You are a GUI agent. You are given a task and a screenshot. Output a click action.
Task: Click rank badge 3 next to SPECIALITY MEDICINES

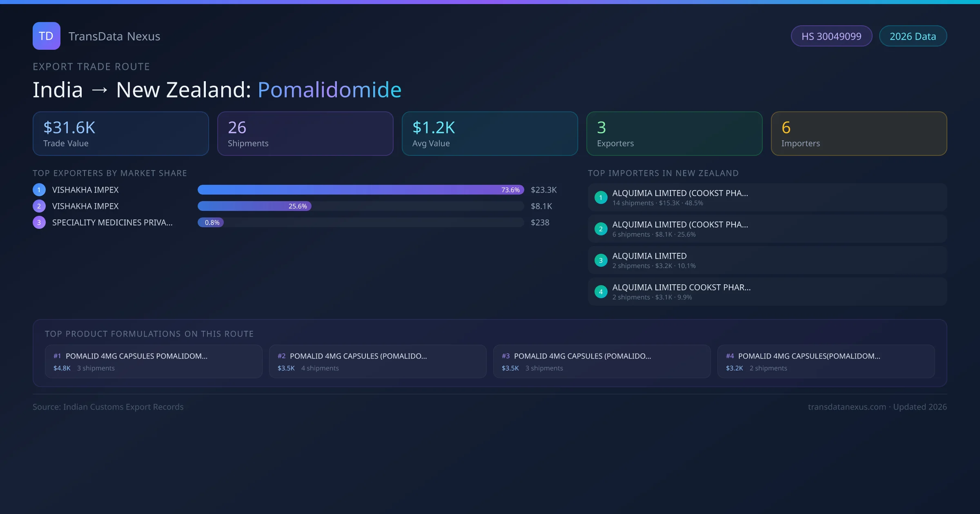point(39,222)
